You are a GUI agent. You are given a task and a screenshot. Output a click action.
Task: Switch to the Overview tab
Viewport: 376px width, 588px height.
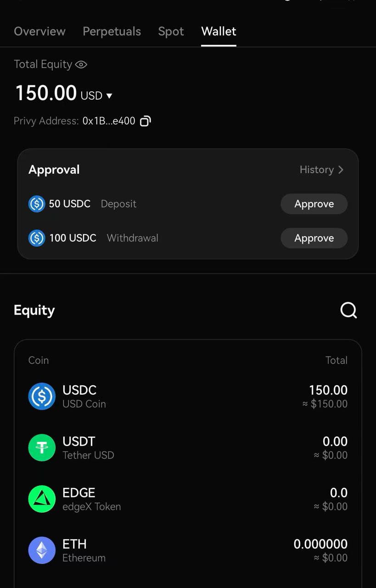tap(39, 31)
